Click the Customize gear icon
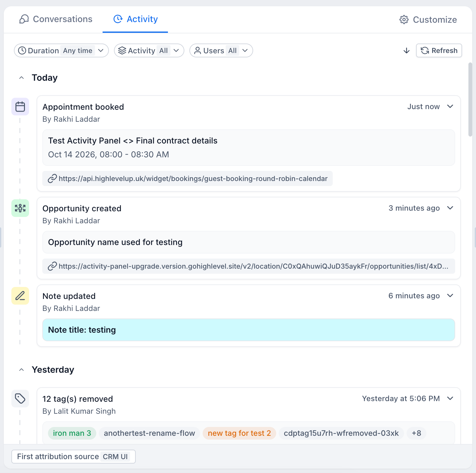Screen dimensions: 476x473 pyautogui.click(x=404, y=20)
